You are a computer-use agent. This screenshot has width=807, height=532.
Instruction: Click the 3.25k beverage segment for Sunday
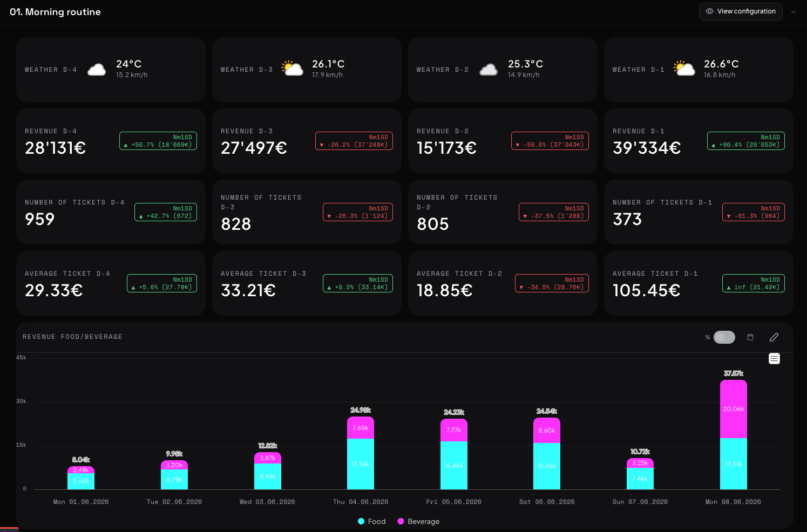(x=640, y=463)
